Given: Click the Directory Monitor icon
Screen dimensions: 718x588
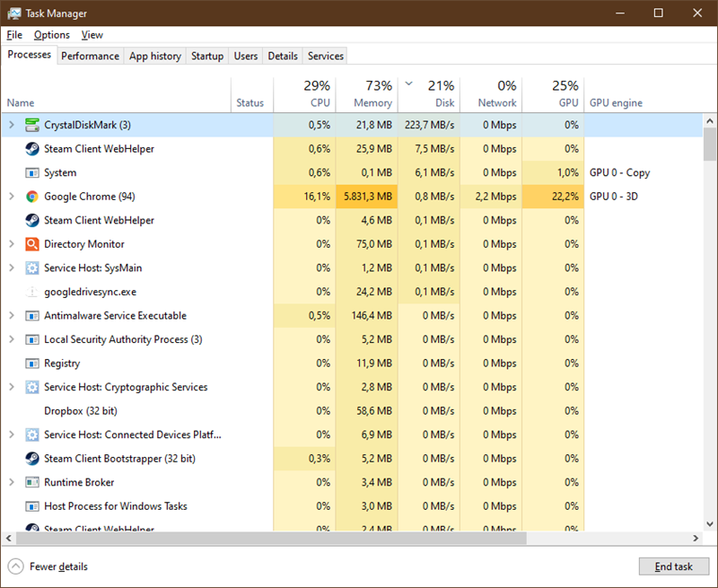Looking at the screenshot, I should point(32,243).
